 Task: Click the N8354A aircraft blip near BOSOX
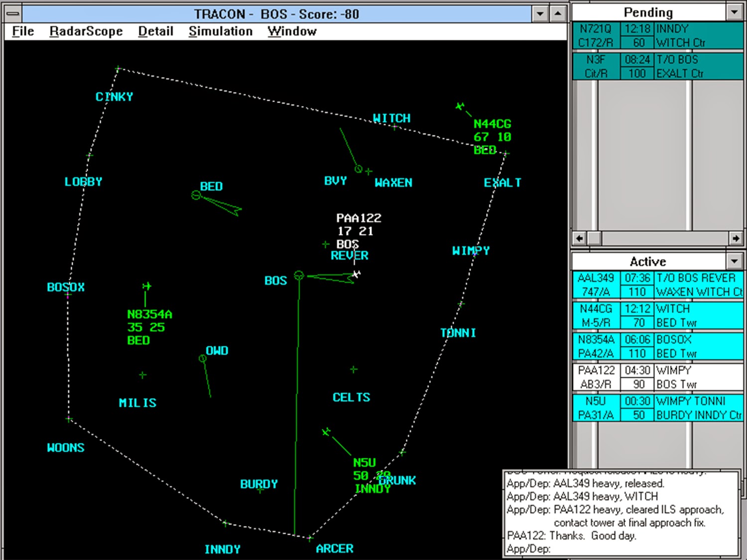point(146,286)
